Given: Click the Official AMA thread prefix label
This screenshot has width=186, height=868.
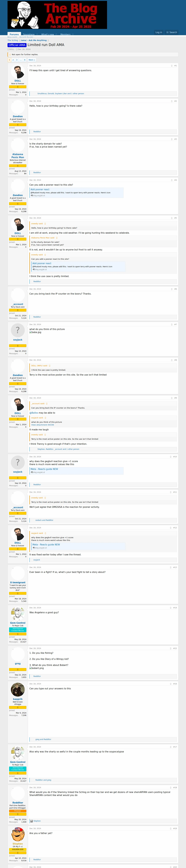Looking at the screenshot, I should 17,45.
